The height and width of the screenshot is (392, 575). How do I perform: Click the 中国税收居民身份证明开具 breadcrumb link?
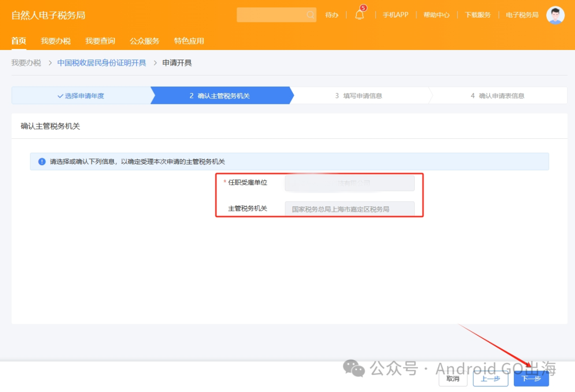click(x=102, y=62)
